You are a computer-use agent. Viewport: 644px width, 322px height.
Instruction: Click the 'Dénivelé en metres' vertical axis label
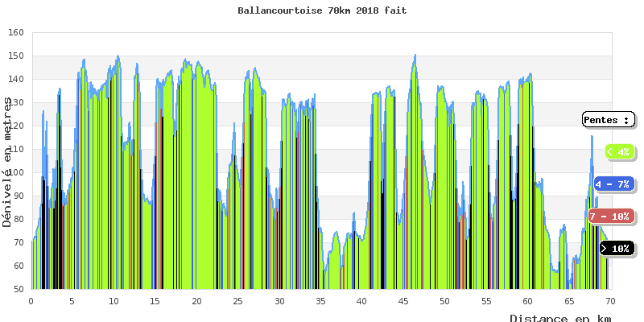7,161
